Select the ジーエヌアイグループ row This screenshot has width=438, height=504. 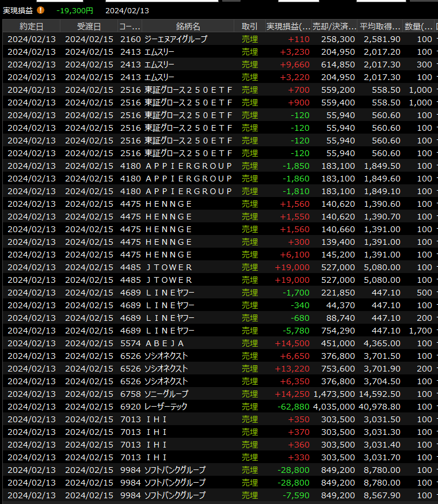point(176,39)
